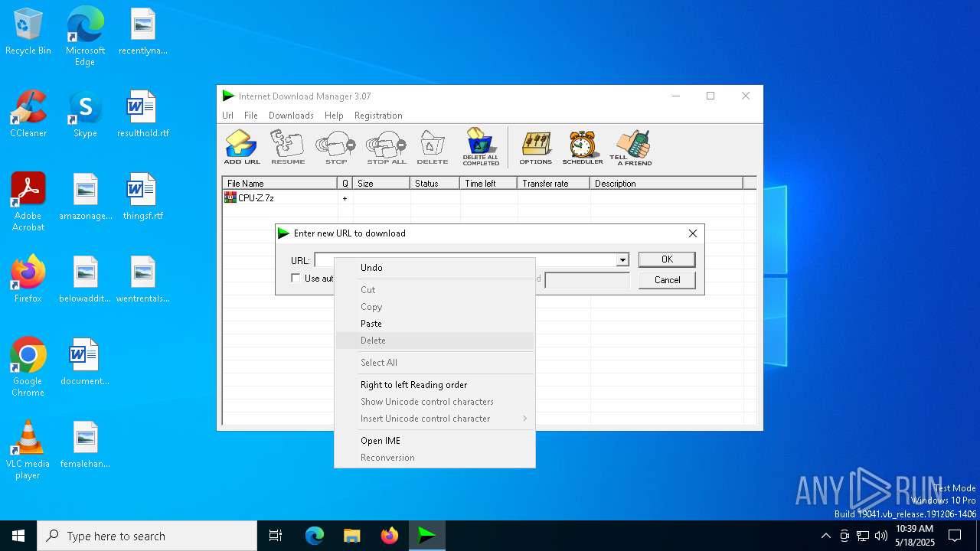Viewport: 980px width, 551px height.
Task: Sort by the Time left column header
Action: [488, 184]
